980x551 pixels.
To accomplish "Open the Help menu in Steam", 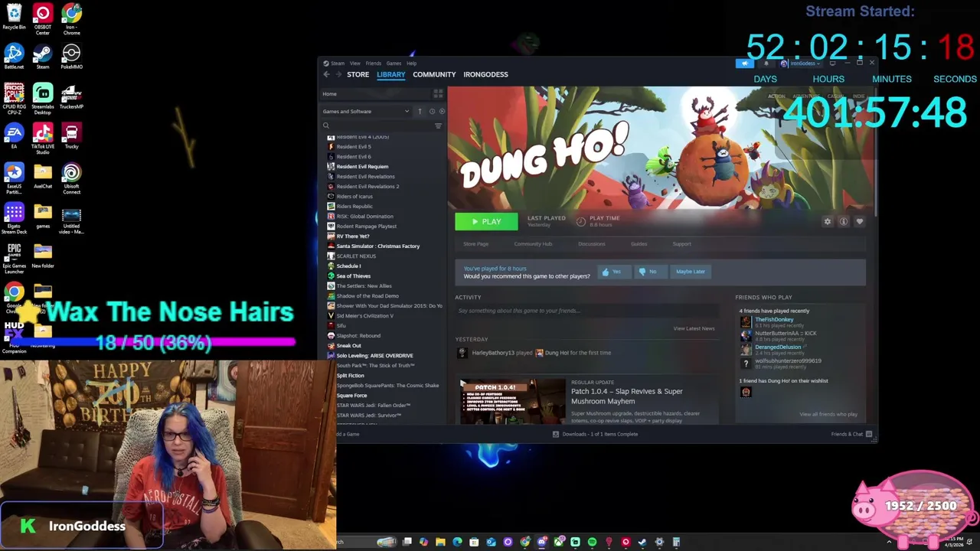I will pos(411,64).
